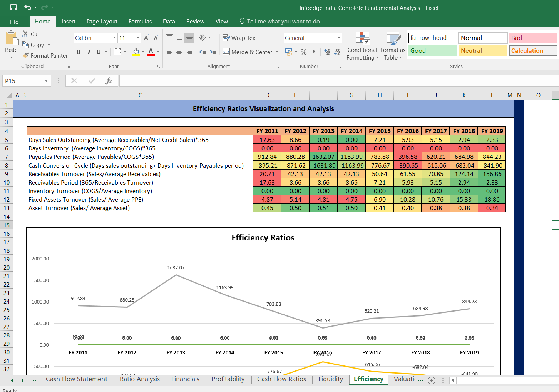The height and width of the screenshot is (392, 559).
Task: Toggle Wrap Text
Action: pyautogui.click(x=240, y=38)
